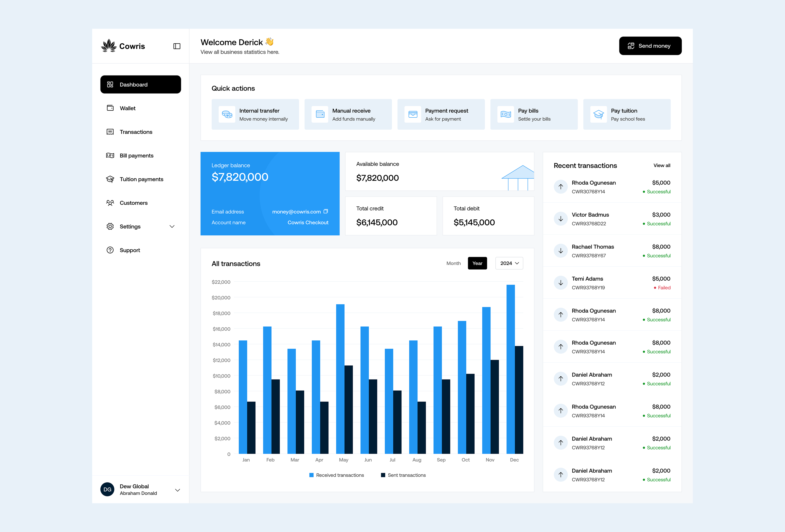Switch chart view to Month

tap(453, 264)
